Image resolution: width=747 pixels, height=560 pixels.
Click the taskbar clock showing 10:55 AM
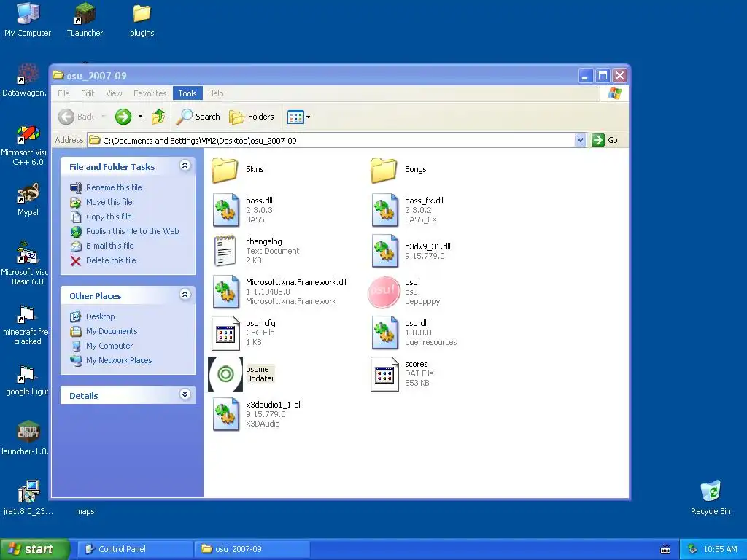720,550
